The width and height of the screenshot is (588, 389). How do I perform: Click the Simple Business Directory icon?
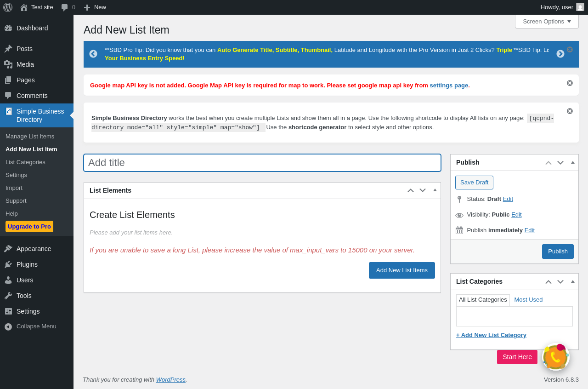coord(9,111)
